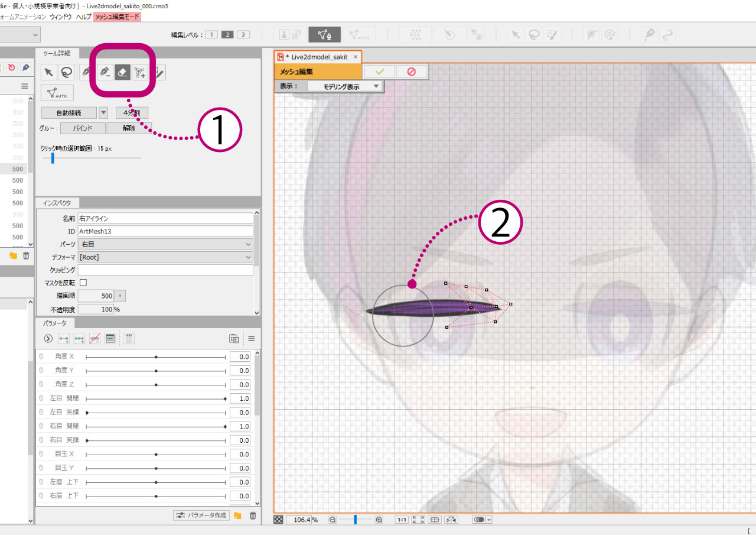Image resolution: width=756 pixels, height=535 pixels.
Task: Click the delete keyform icon in parameter panel
Action: [x=94, y=339]
